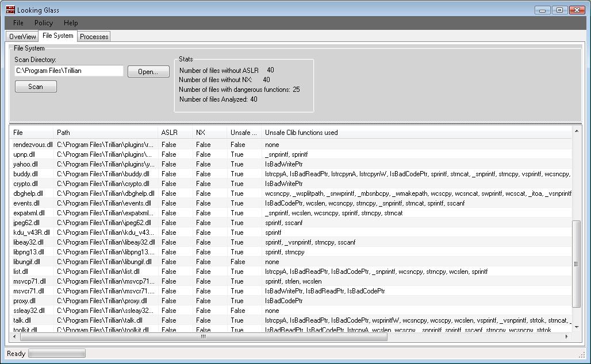Click path C:\Program Files\Trillian\events.dll
The width and height of the screenshot is (591, 364).
104,203
